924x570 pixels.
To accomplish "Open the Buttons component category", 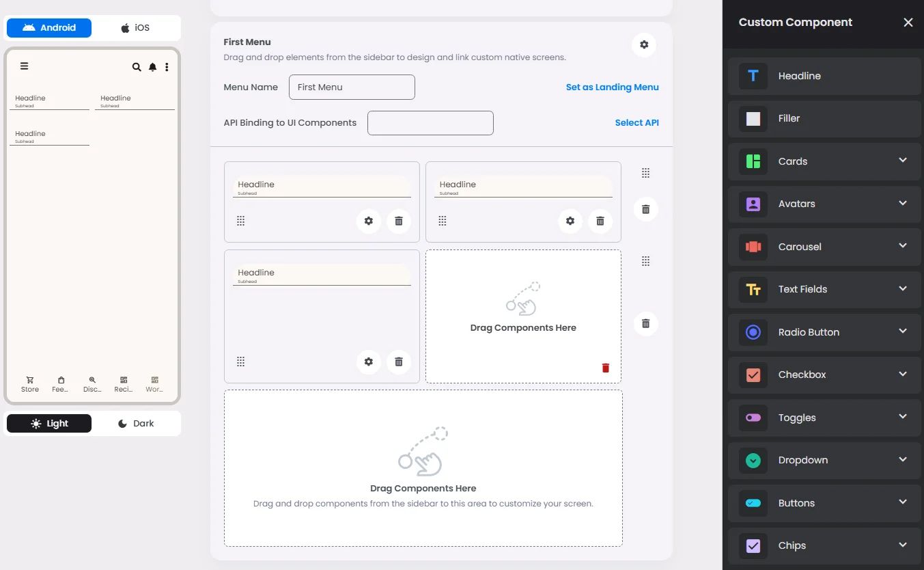I will (824, 503).
